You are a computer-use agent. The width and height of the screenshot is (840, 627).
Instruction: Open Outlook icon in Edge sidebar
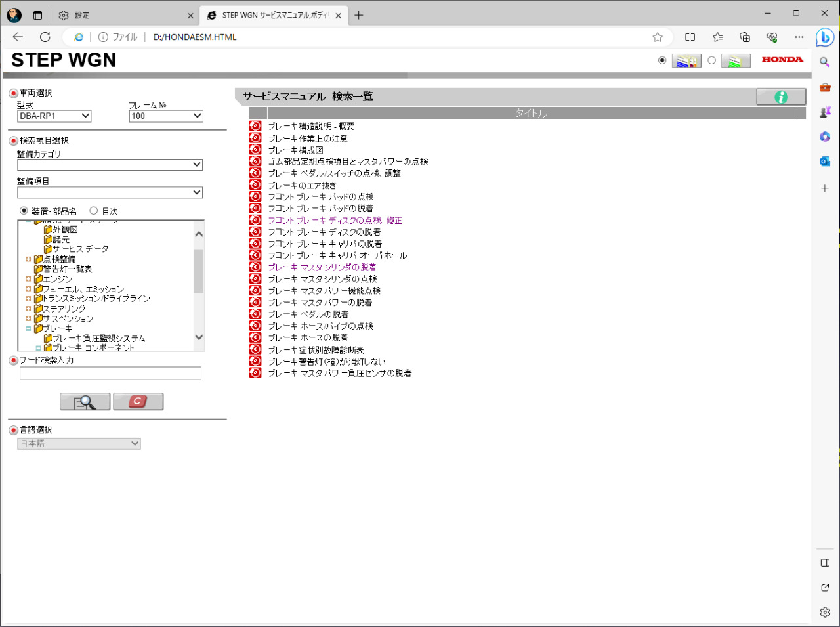tap(825, 161)
